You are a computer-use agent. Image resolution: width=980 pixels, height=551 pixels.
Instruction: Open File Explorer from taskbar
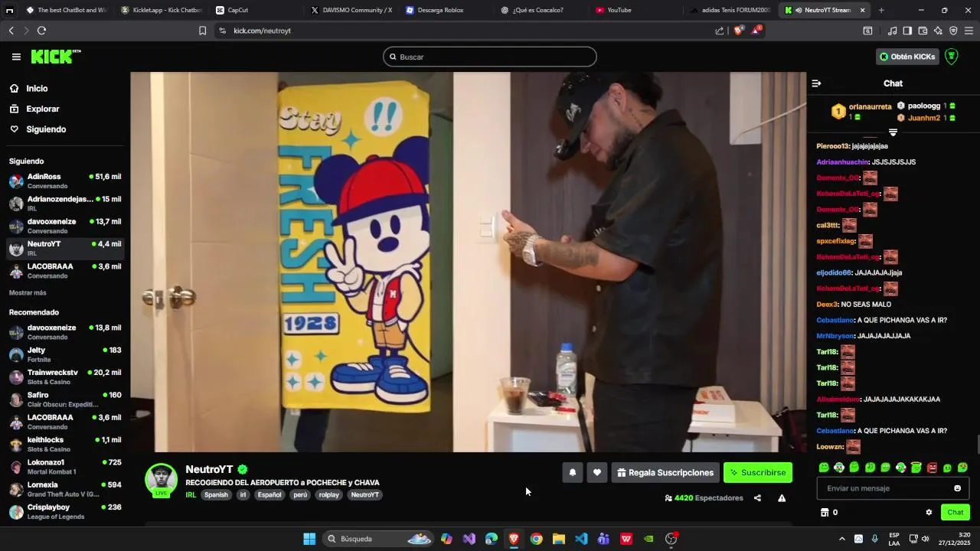point(559,539)
